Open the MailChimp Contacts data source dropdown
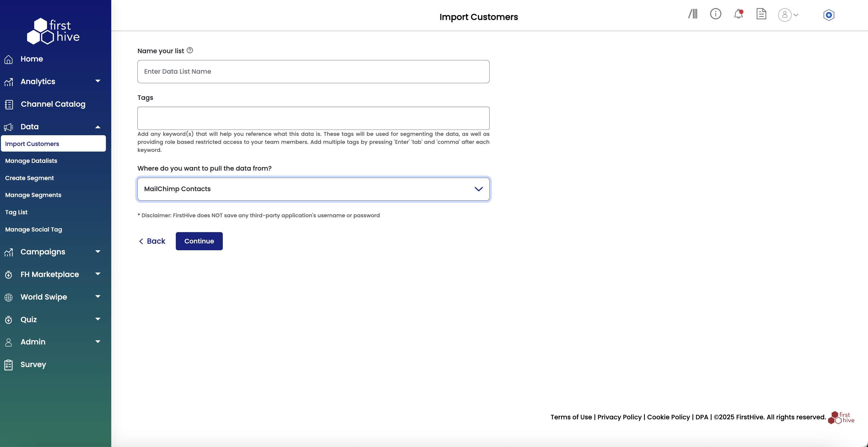Screen dimensions: 868x447 tap(313, 189)
